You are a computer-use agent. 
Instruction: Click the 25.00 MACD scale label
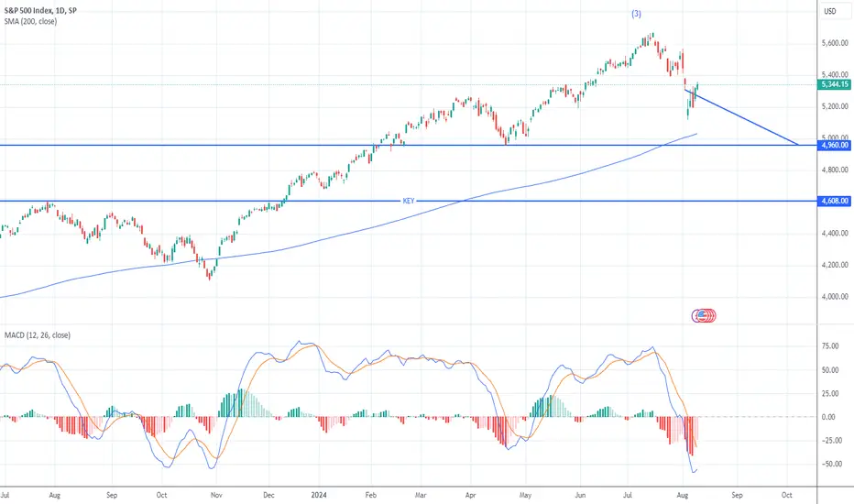coord(830,393)
